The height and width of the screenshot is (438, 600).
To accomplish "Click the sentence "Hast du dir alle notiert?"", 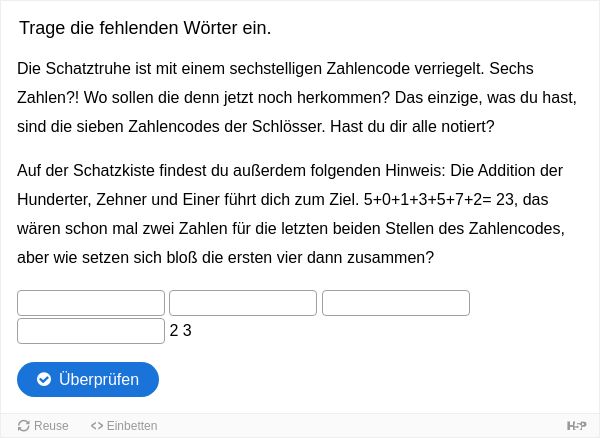I will [412, 126].
